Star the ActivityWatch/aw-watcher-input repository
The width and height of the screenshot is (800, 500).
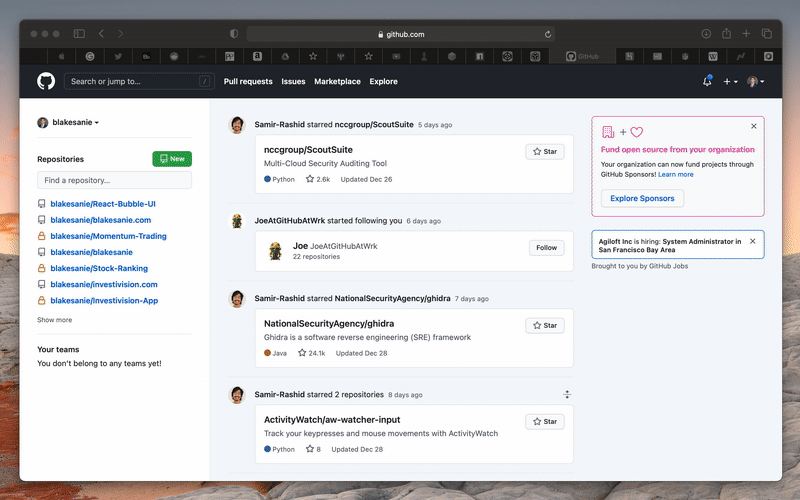545,421
